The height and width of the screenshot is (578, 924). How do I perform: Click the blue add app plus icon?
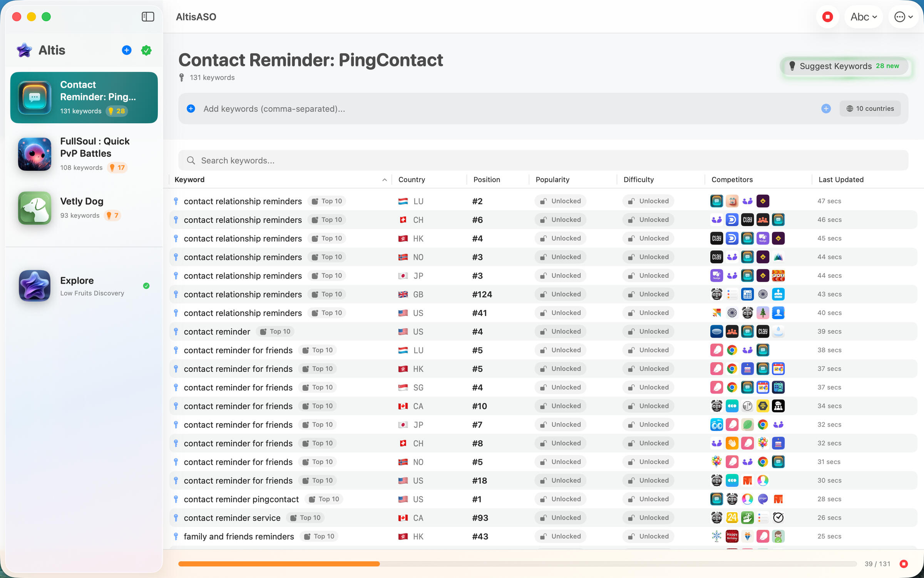click(x=127, y=50)
